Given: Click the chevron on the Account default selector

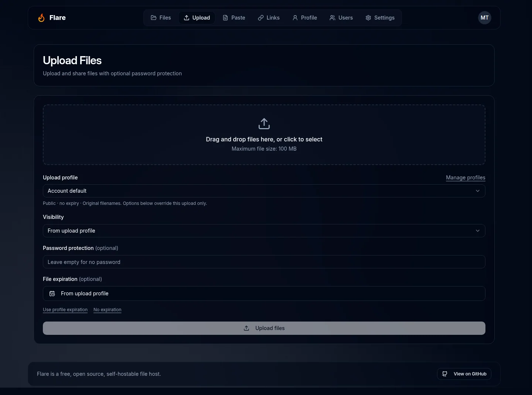Looking at the screenshot, I should click(478, 191).
